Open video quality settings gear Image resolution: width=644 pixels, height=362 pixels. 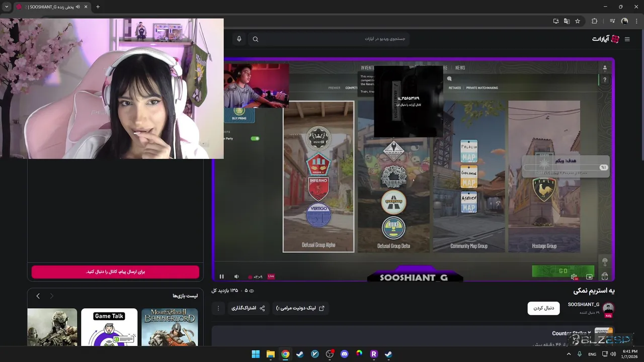pos(574,277)
